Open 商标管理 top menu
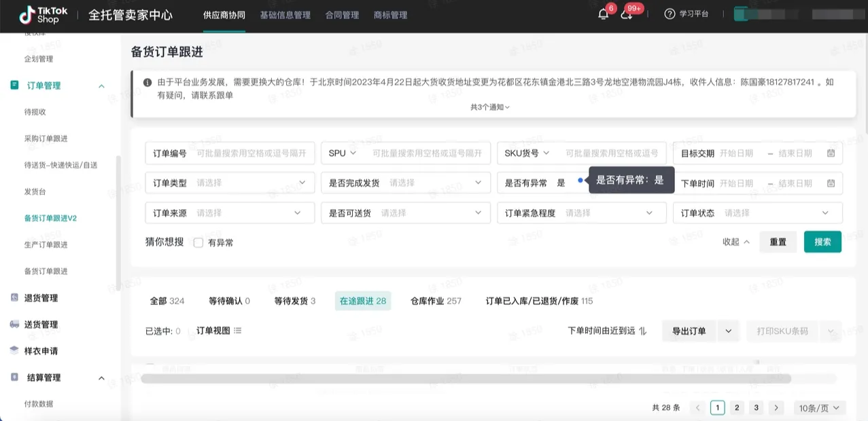The image size is (868, 421). pyautogui.click(x=390, y=15)
